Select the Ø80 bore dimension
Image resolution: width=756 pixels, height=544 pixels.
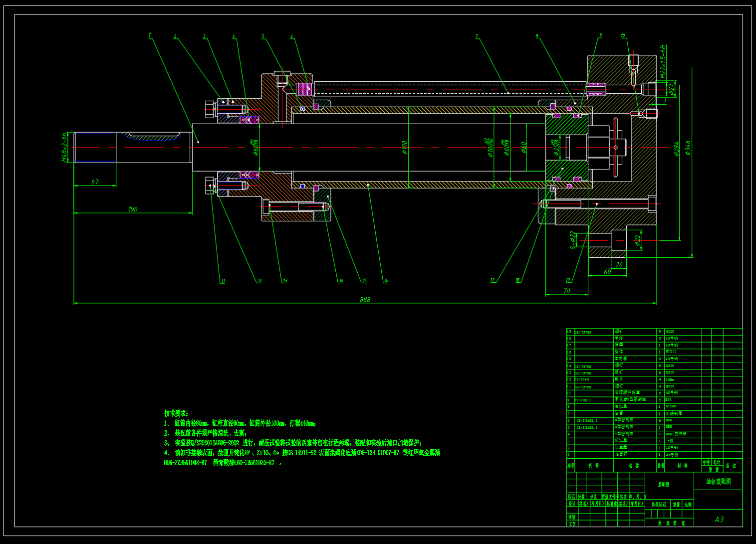coord(506,148)
